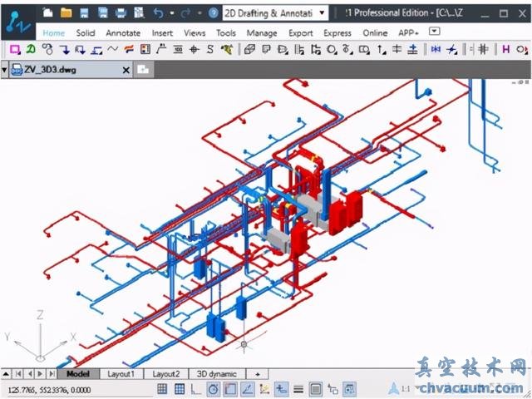
Task: Click the S-shaped tool icon
Action: (x=210, y=50)
